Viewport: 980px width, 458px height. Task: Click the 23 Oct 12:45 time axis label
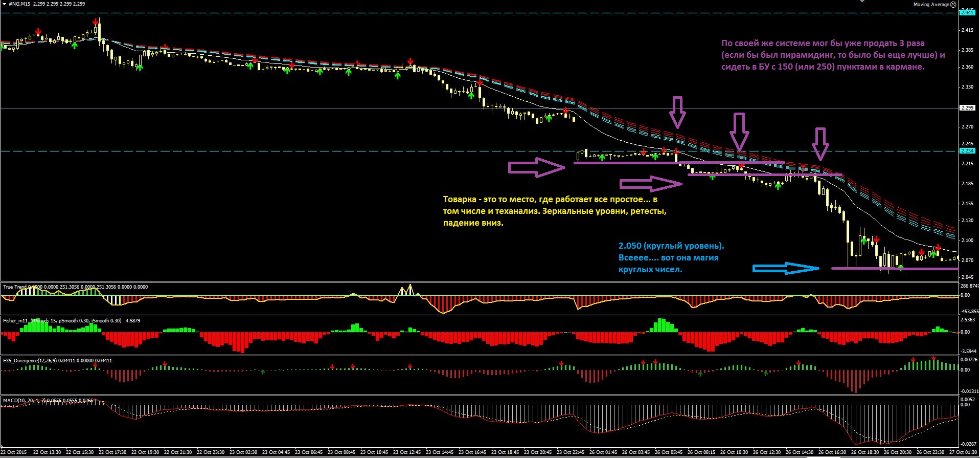407,452
